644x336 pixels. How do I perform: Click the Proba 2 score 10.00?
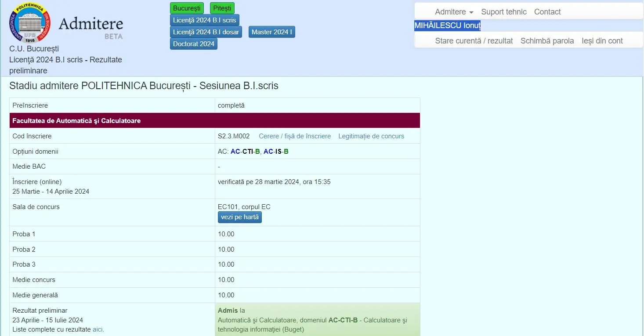point(226,249)
